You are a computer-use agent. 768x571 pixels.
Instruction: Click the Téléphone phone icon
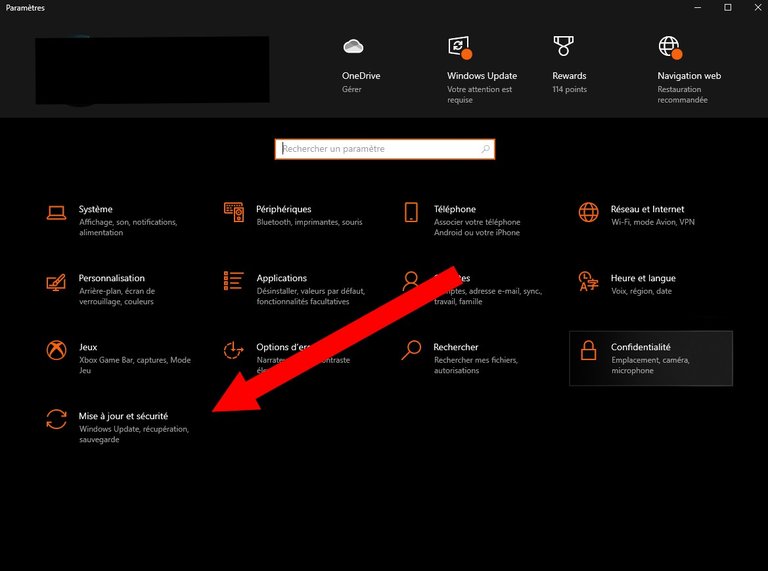tap(411, 212)
